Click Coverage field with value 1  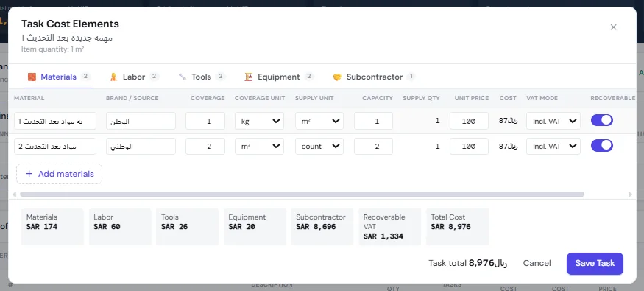pyautogui.click(x=205, y=121)
